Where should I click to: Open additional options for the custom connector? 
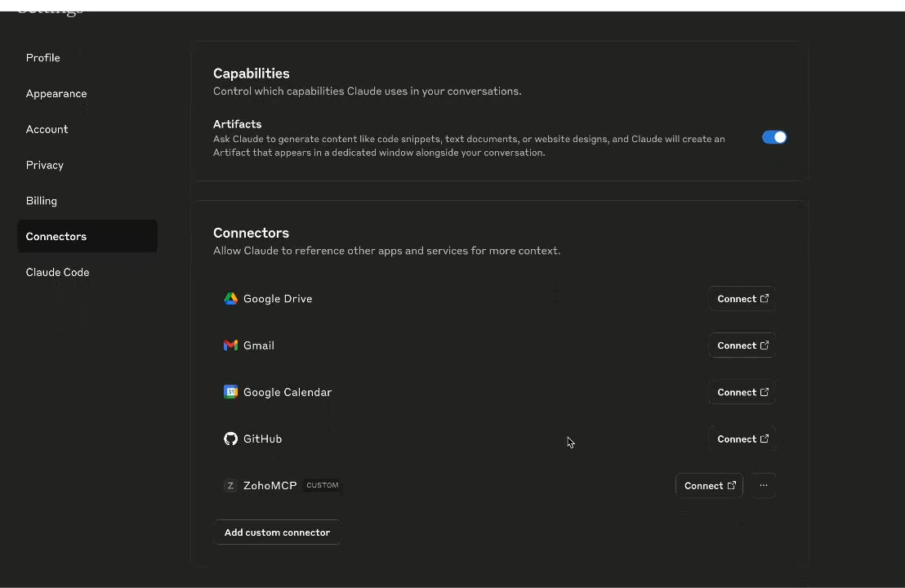click(763, 485)
